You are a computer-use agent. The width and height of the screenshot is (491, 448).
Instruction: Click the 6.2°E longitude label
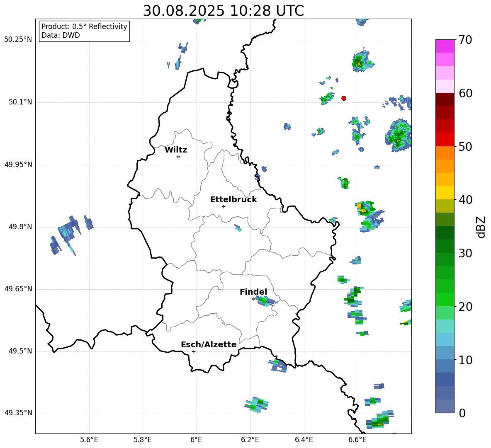point(250,440)
